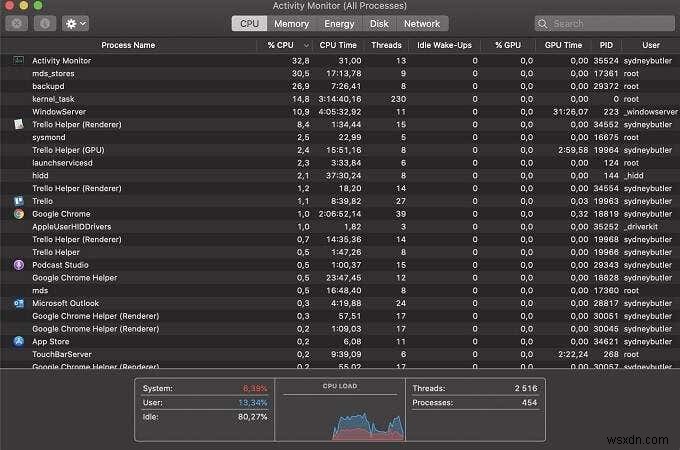Click the _windowserver user cell
680x450 pixels.
click(651, 112)
